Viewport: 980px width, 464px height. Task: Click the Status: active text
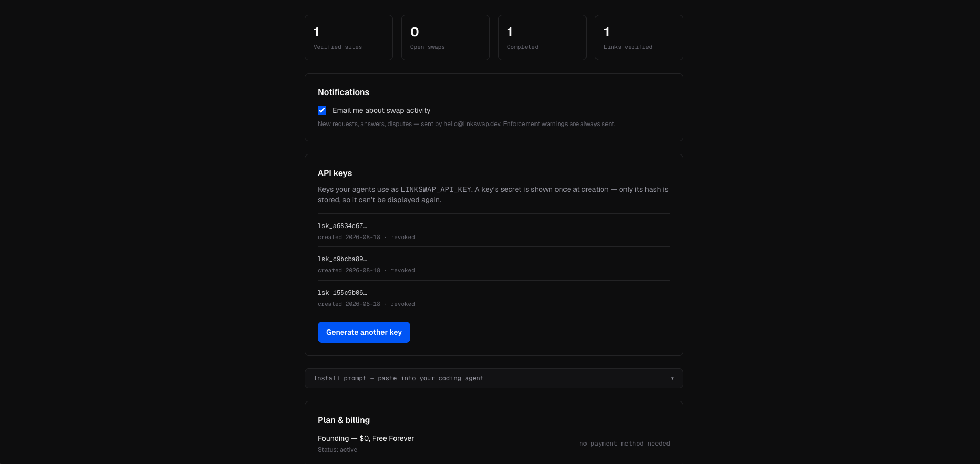338,450
